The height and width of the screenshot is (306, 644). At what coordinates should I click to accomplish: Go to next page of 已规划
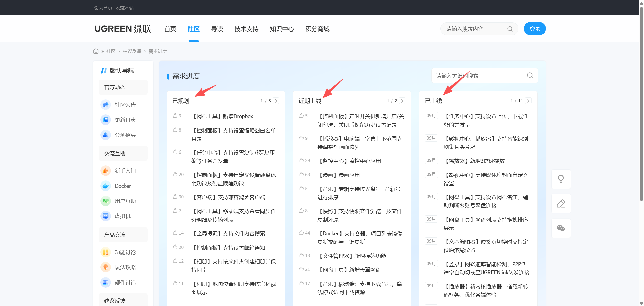pos(276,101)
